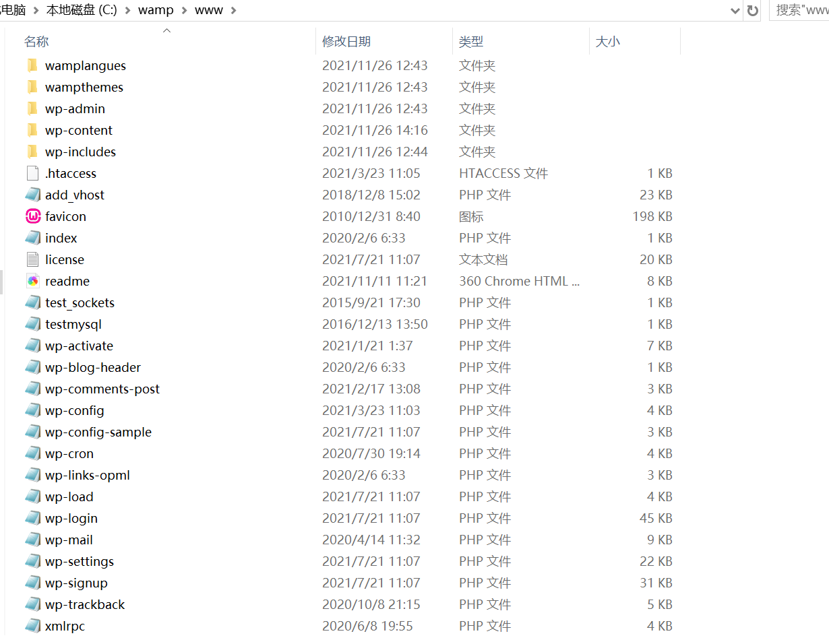Viewport: 829px width, 644px height.
Task: Sort files by the 大小 column
Action: [x=608, y=42]
